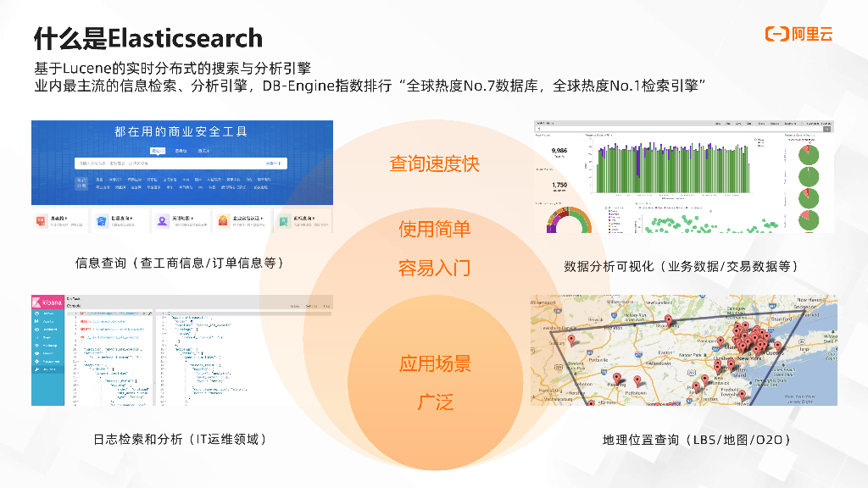Click the red card icon below blue banner

point(41,221)
